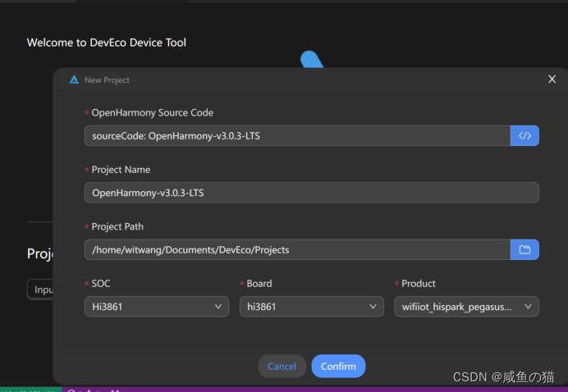Click the 'Board' field label

pyautogui.click(x=259, y=284)
